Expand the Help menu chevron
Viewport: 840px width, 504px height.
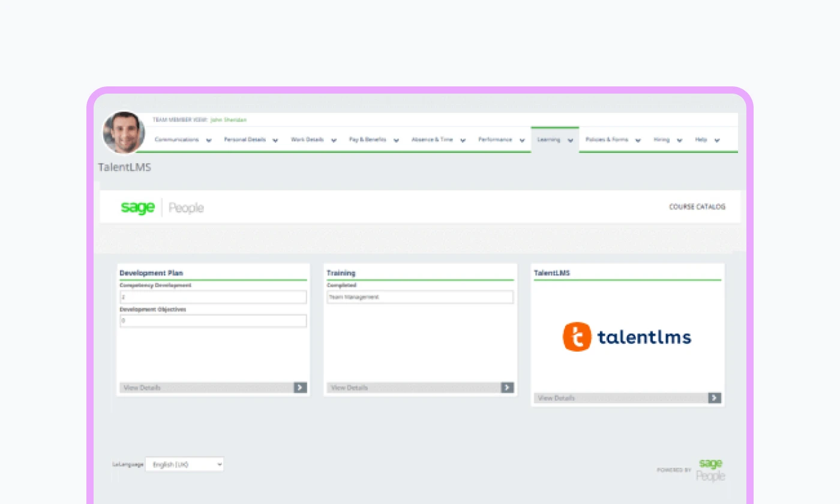coord(717,140)
